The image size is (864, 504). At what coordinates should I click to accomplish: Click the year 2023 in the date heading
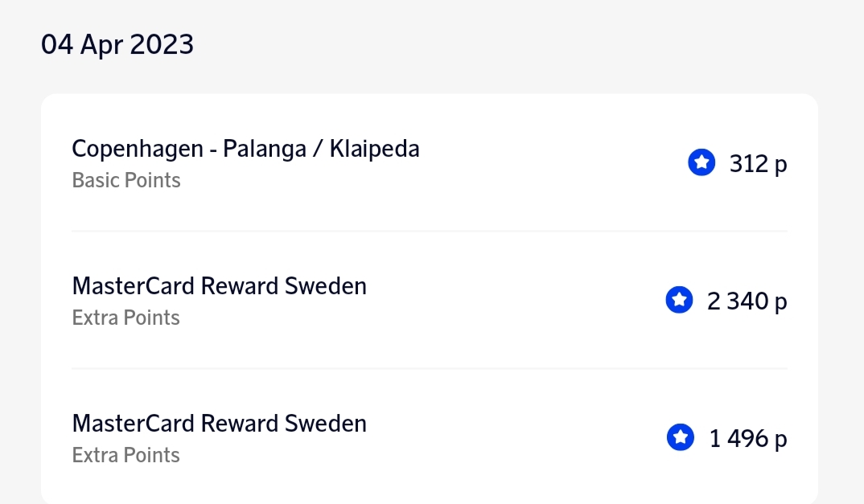[162, 44]
